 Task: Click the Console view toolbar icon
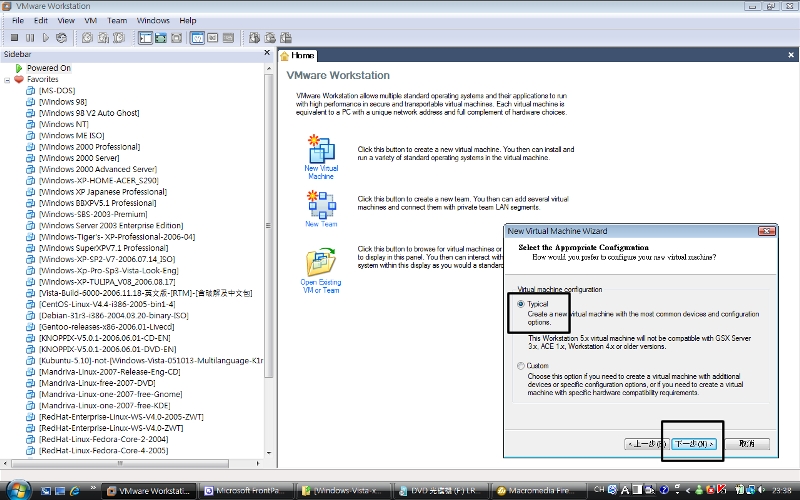click(213, 38)
